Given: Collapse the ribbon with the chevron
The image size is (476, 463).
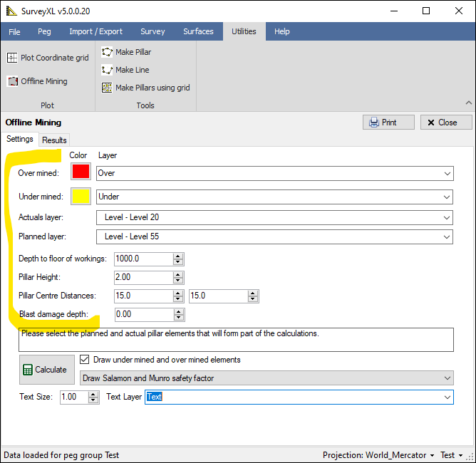Looking at the screenshot, I should point(467,104).
